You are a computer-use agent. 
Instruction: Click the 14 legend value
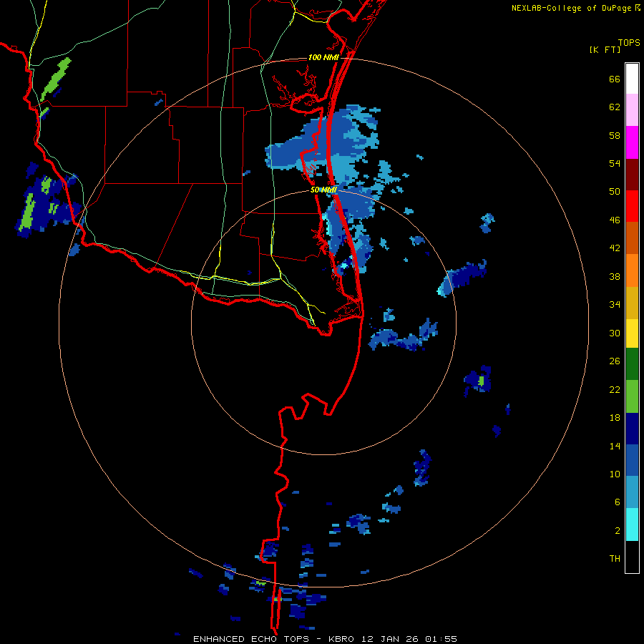(x=615, y=446)
